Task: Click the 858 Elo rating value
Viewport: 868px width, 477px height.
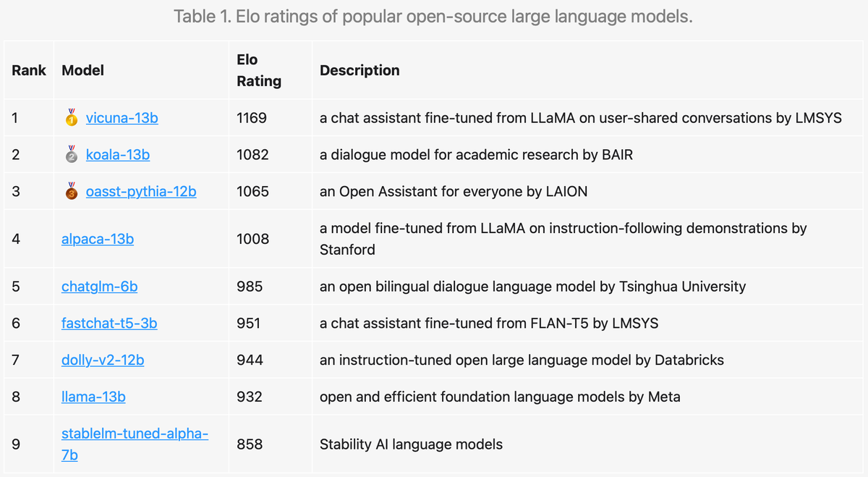Action: point(250,444)
